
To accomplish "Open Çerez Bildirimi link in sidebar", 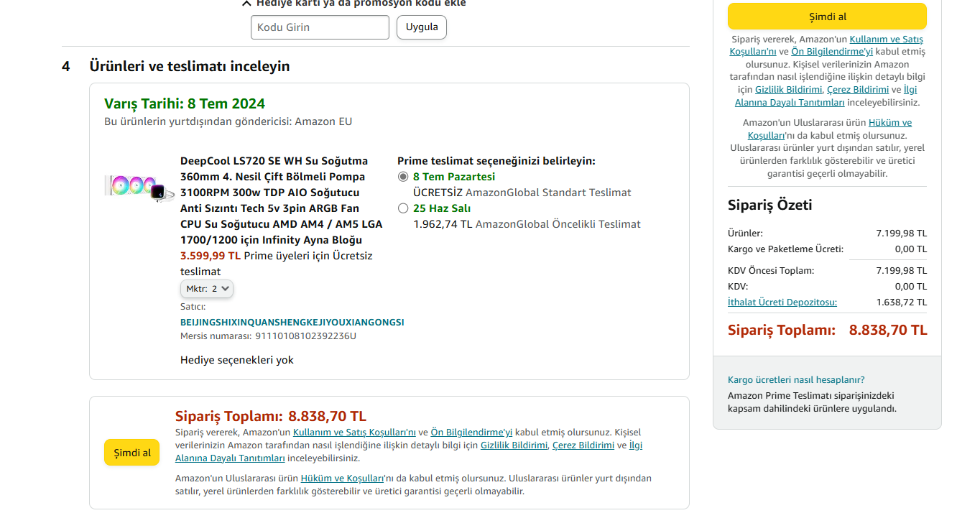I will [858, 90].
